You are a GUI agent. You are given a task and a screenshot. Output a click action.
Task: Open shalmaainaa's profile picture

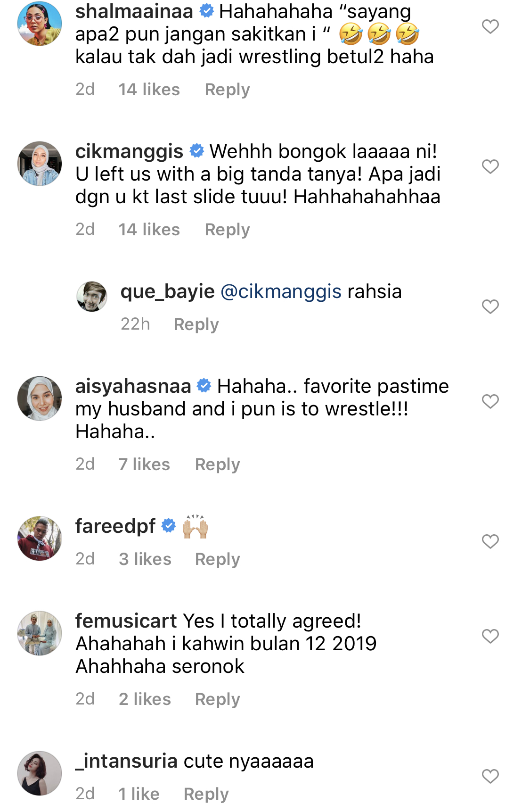coord(40,24)
